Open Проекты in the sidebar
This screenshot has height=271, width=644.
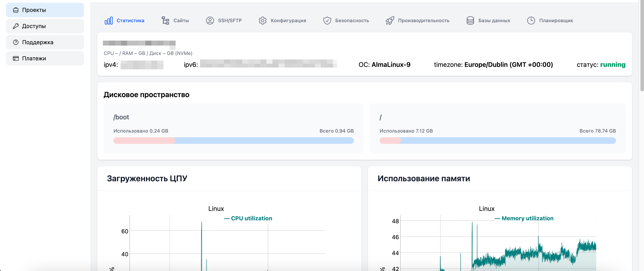[45, 10]
